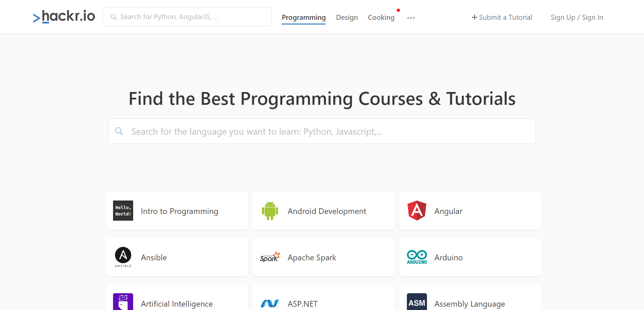The image size is (644, 310).
Task: Click the magnifier in the top search bar
Action: point(114,16)
